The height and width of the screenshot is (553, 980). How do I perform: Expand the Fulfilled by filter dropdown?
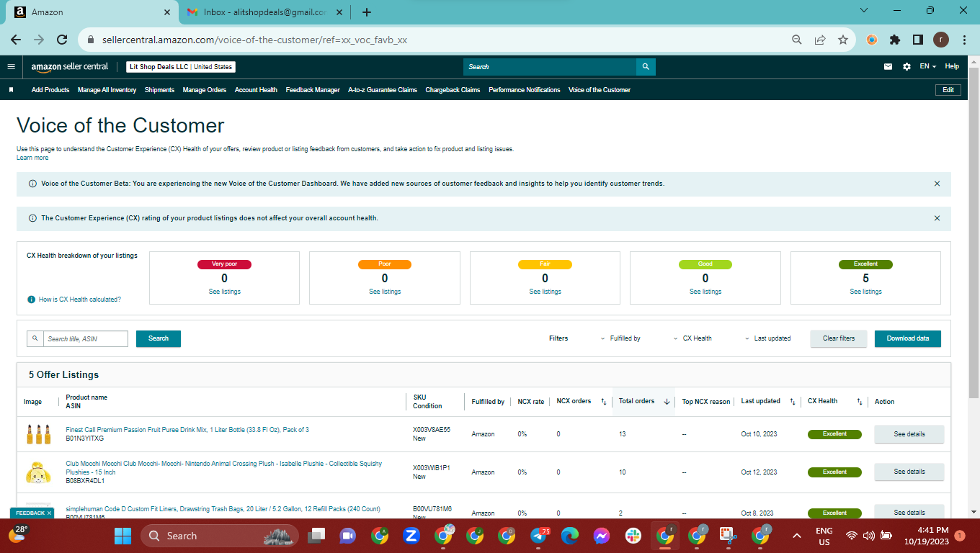point(620,338)
